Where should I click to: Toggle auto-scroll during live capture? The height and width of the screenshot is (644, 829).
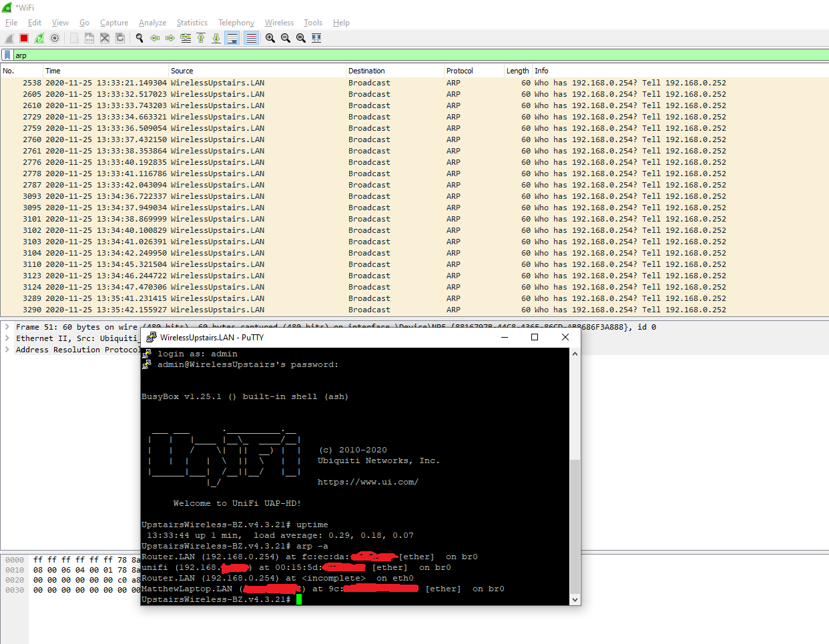click(232, 38)
